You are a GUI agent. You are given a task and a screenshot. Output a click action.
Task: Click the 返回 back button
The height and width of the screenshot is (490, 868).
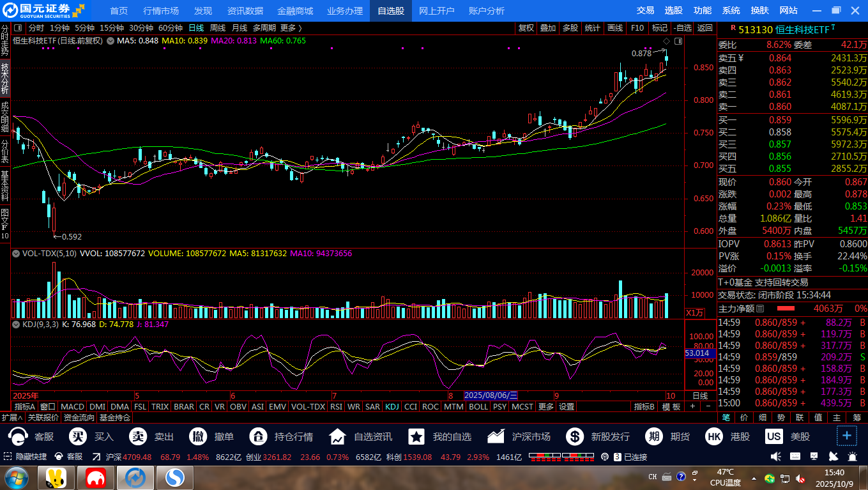[x=704, y=28]
